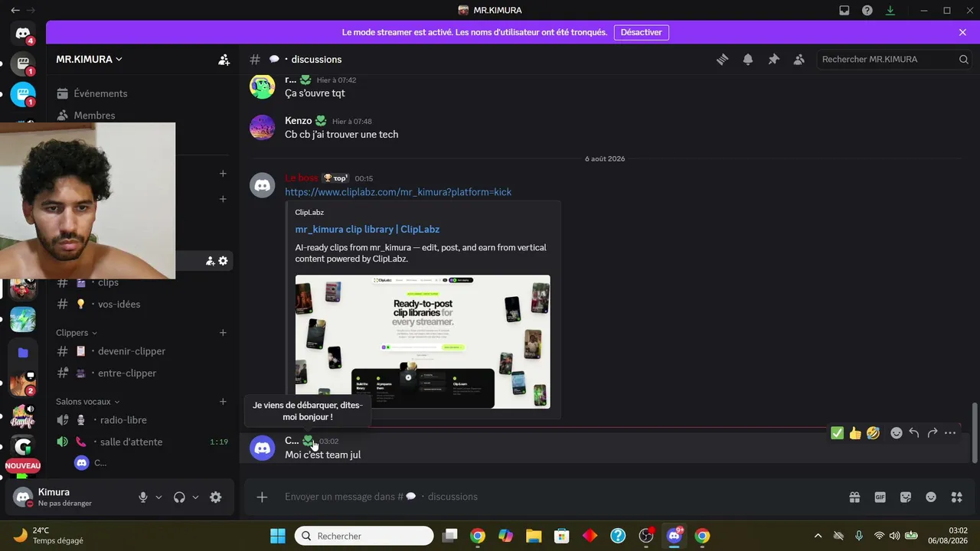Image resolution: width=980 pixels, height=551 pixels.
Task: Open the Windows Start menu
Action: tap(278, 536)
